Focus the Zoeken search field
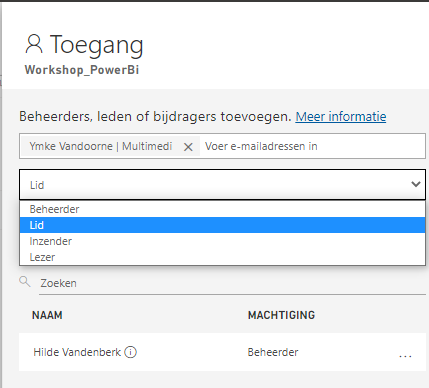Screen dimensions: 429x388 [x=232, y=283]
